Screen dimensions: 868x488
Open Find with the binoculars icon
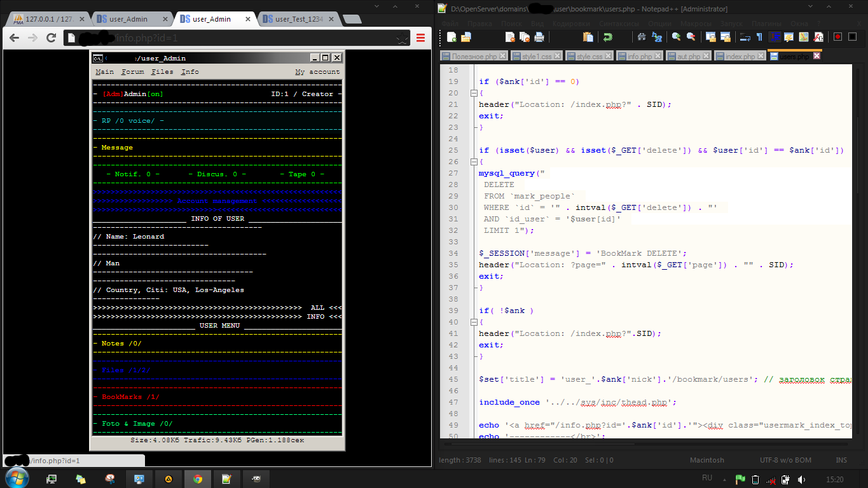642,37
